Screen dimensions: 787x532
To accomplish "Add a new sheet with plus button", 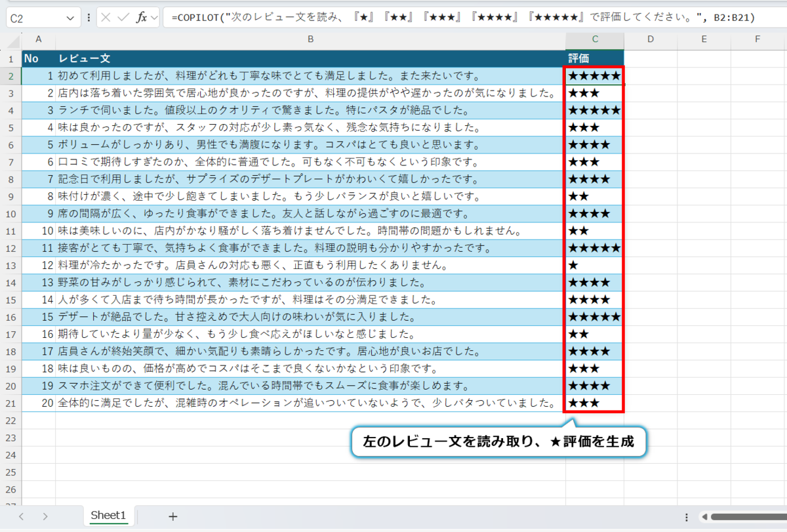I will [x=173, y=516].
